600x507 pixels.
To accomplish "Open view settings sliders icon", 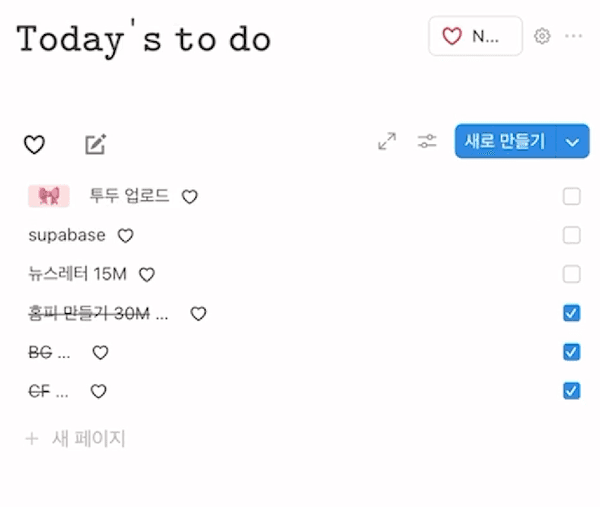I will 428,142.
